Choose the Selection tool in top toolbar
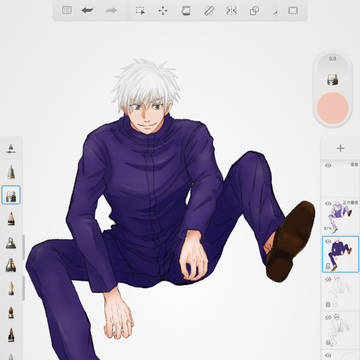 click(x=140, y=11)
